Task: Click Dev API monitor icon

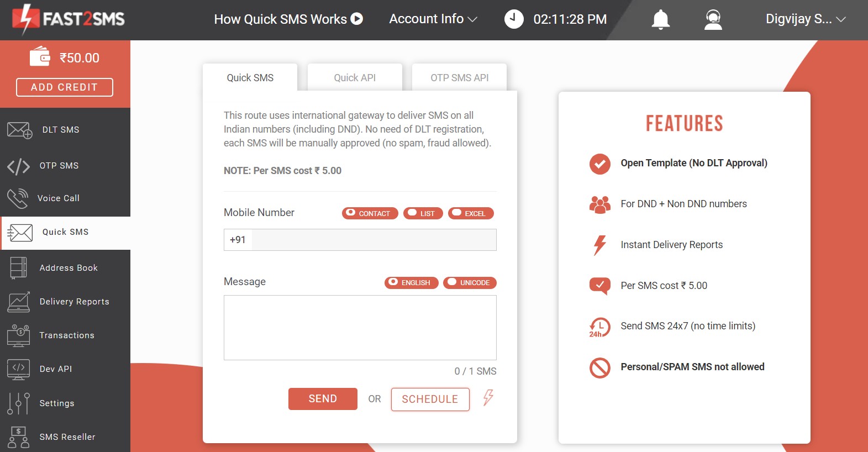Action: 18,369
